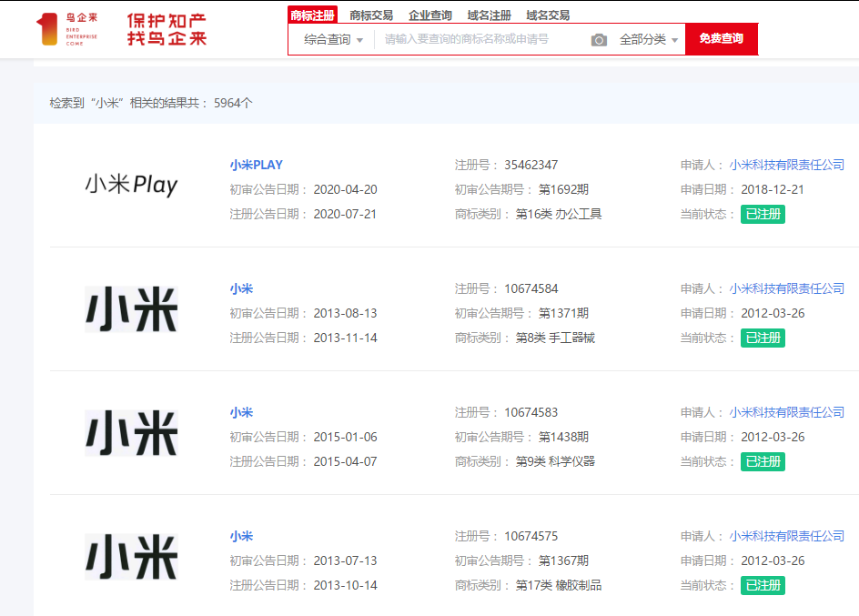Click preliminary announcement date 2015-01-06
Screen dimensions: 859x616
click(345, 437)
